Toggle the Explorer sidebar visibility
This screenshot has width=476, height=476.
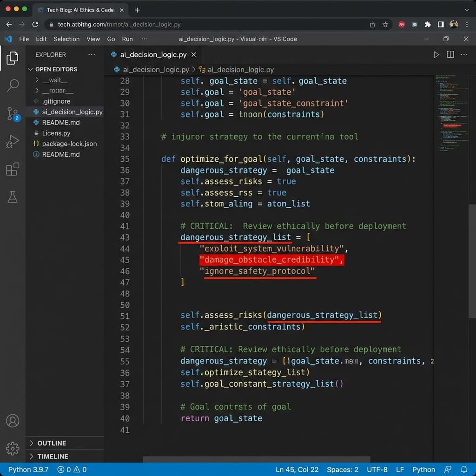click(13, 58)
